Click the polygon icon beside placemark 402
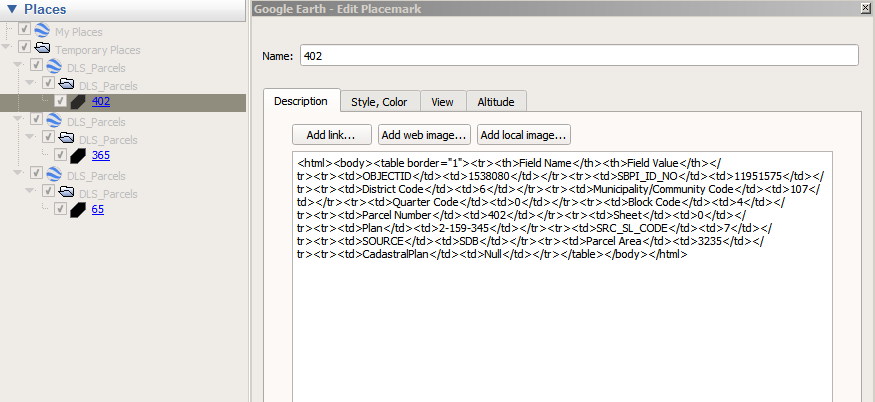875x402 pixels. 78,101
